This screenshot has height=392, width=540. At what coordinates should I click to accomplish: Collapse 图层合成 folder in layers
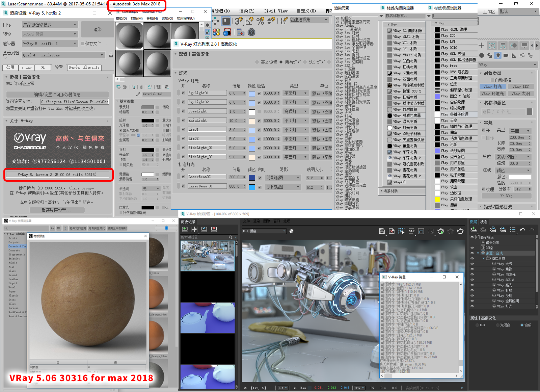pos(484,258)
